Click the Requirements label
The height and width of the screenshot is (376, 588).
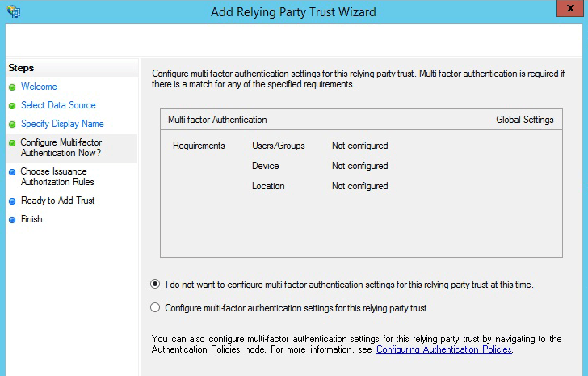pyautogui.click(x=199, y=146)
